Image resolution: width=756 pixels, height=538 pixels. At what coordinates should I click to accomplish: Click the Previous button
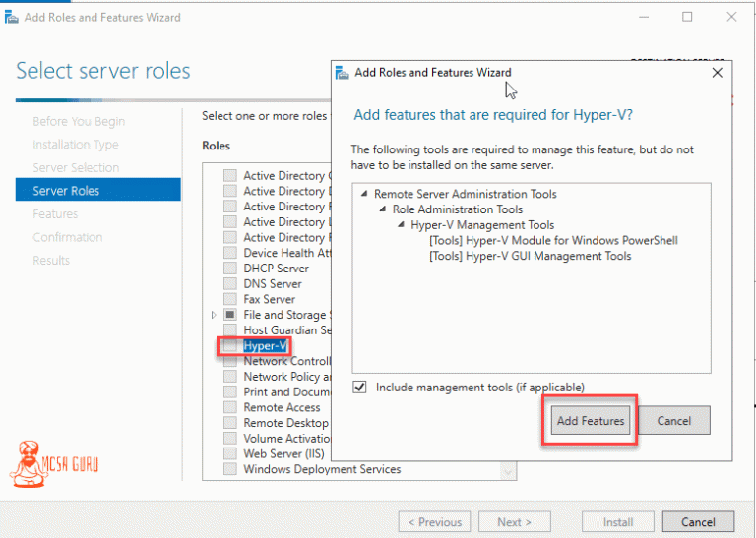pyautogui.click(x=434, y=521)
